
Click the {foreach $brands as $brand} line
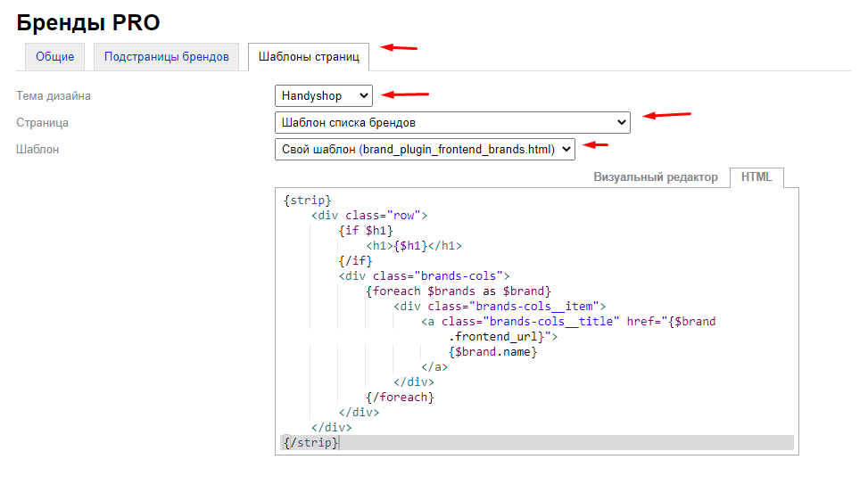tap(459, 291)
